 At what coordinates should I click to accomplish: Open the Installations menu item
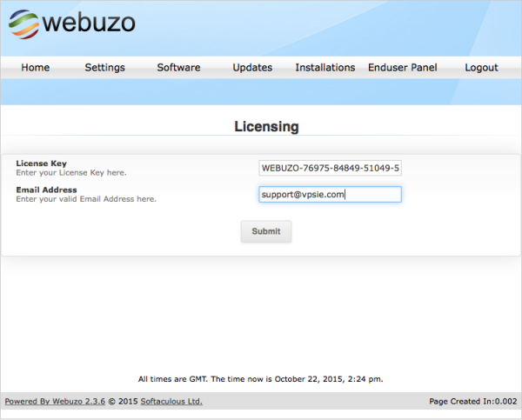pyautogui.click(x=325, y=68)
